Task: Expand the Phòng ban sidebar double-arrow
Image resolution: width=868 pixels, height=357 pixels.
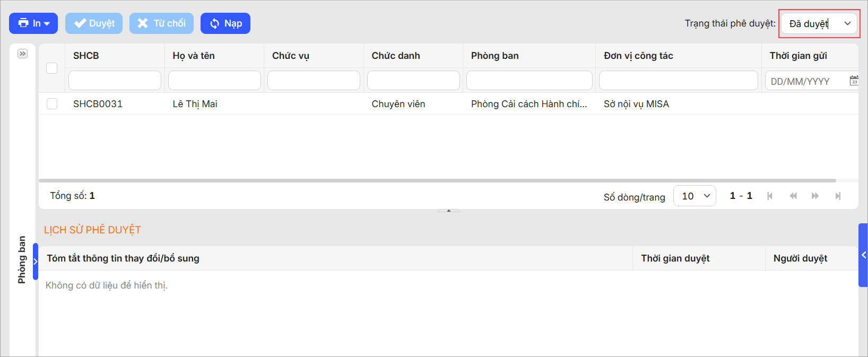Action: (22, 54)
